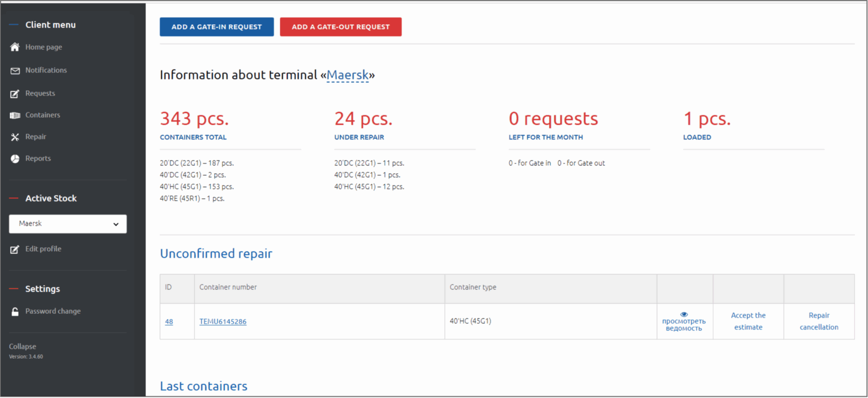This screenshot has width=868, height=398.
Task: Click 40'DC (42G1) – 1 pcs. line
Action: click(367, 175)
